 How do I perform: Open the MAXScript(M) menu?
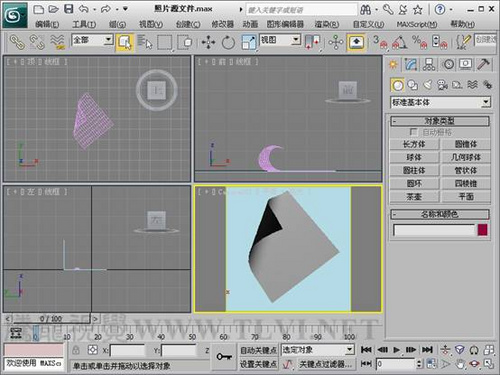click(x=417, y=24)
